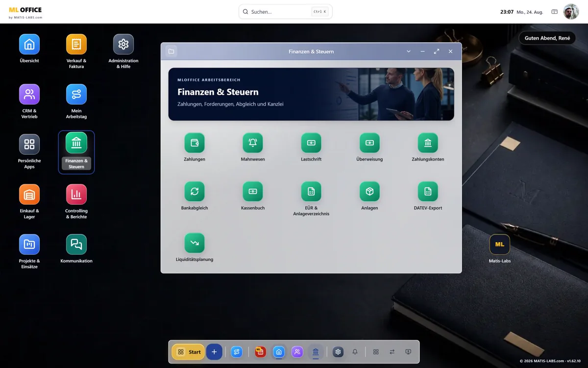Open notifications bell in the dock

(x=355, y=352)
